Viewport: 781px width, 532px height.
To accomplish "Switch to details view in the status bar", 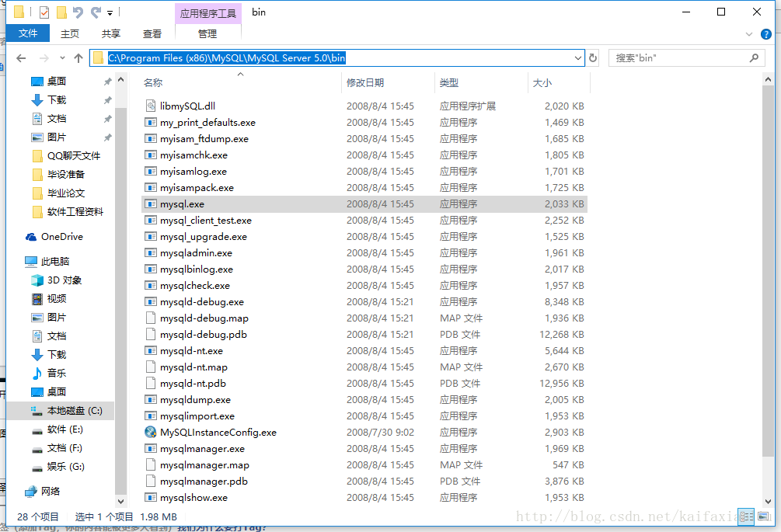I will pyautogui.click(x=746, y=516).
